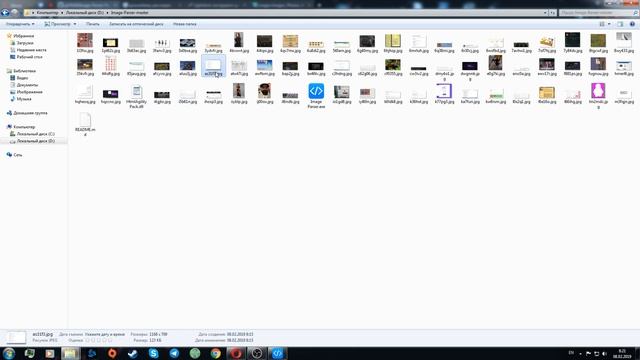Expand the Просмотр (Preview) dropdown arrow

point(75,24)
